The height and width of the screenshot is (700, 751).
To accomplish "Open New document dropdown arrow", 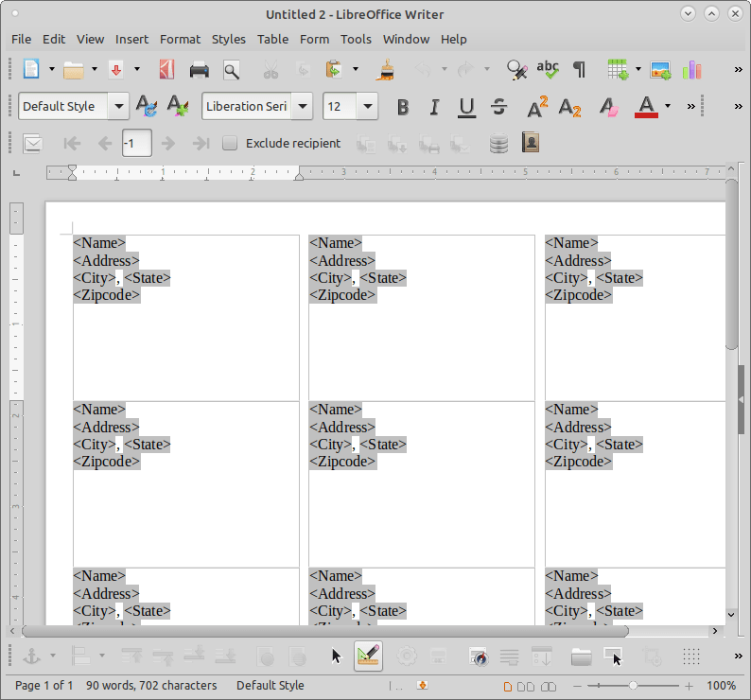I will 52,69.
